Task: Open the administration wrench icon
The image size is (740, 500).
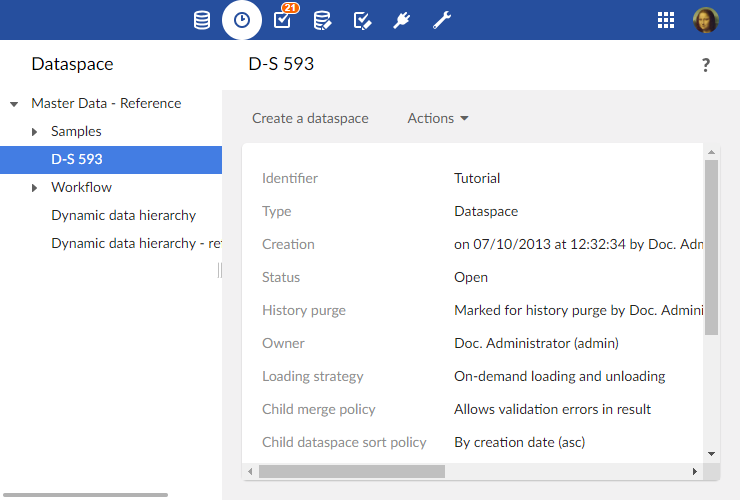Action: click(442, 20)
